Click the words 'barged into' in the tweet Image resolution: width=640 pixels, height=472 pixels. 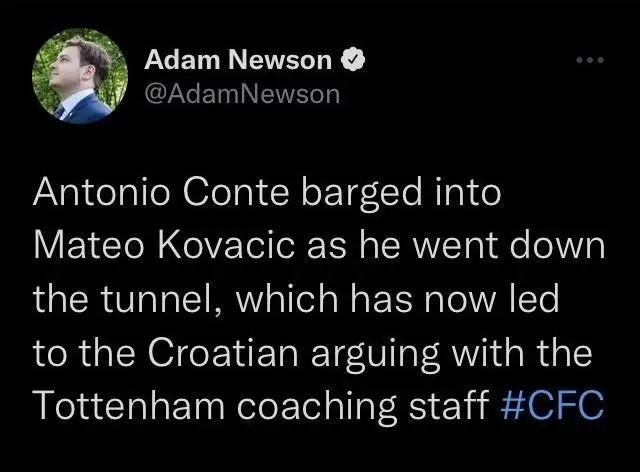401,193
